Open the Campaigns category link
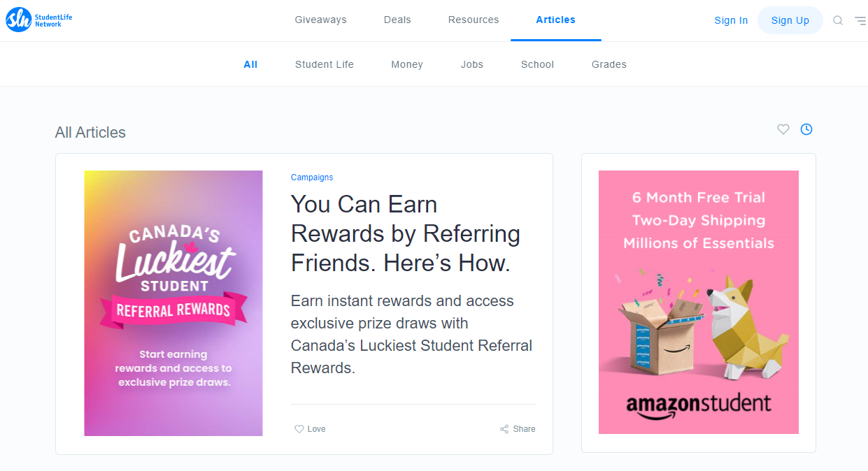The width and height of the screenshot is (868, 471). (x=312, y=177)
